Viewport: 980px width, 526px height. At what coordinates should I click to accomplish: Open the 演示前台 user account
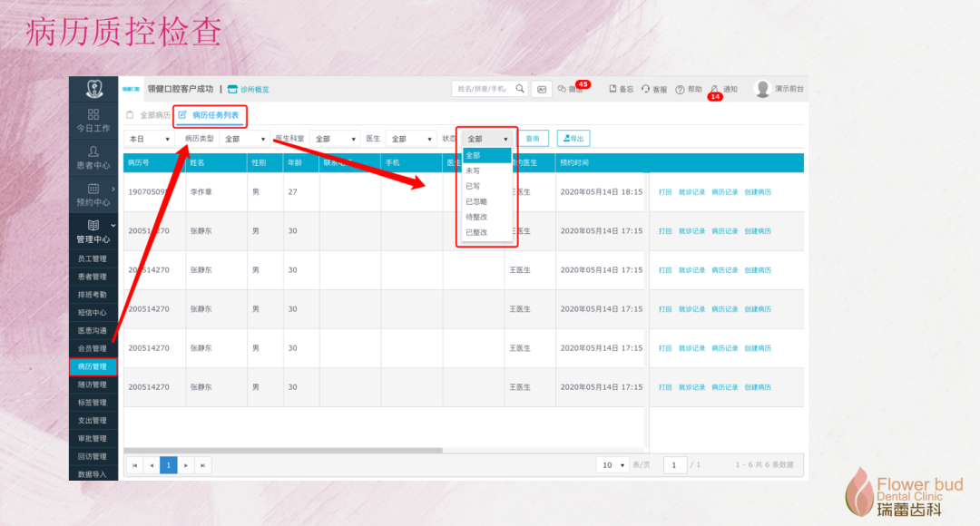[x=779, y=89]
